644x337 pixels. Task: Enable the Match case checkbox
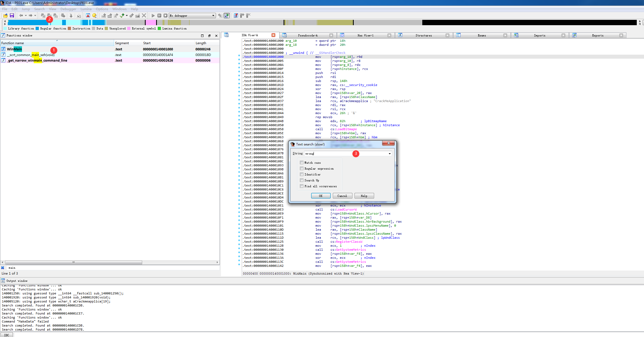pos(302,163)
